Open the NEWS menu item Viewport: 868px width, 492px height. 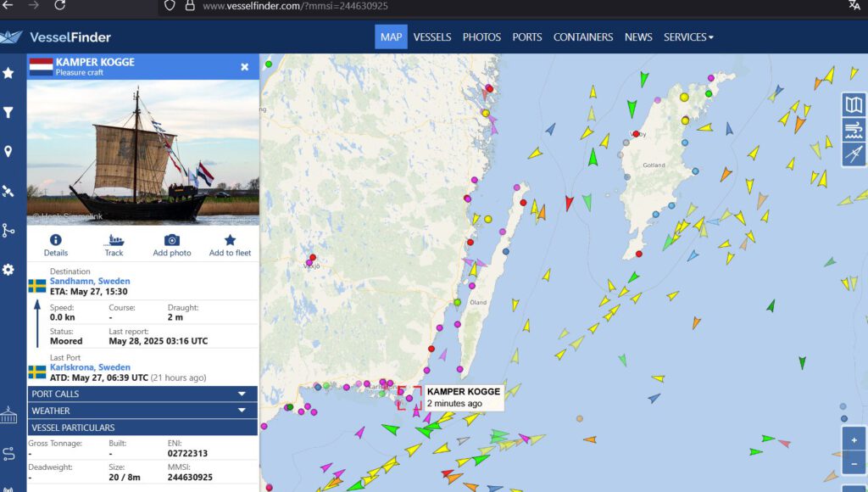pos(638,37)
